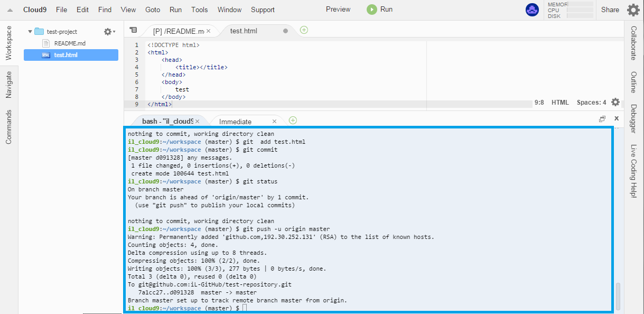644x314 pixels.
Task: Add a new console tab with plus icon
Action: tap(293, 121)
